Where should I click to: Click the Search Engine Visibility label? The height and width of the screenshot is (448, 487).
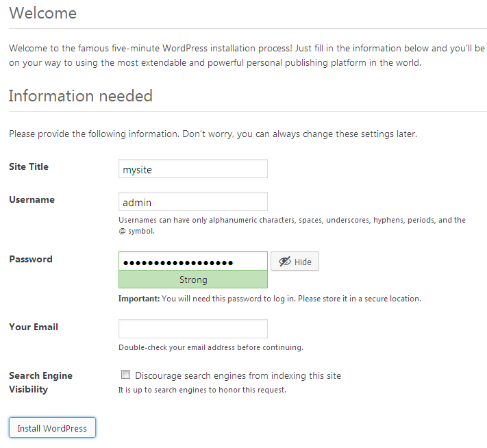[x=40, y=382]
